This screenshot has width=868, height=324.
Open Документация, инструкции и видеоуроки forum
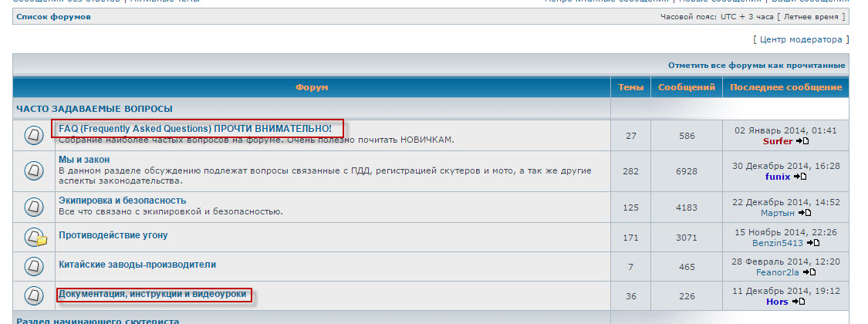click(152, 294)
